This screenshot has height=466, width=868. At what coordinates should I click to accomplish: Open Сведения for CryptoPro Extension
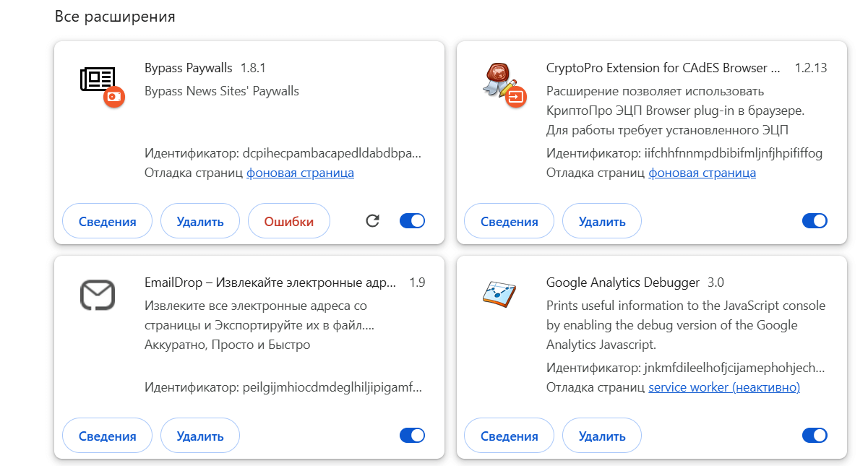point(510,221)
